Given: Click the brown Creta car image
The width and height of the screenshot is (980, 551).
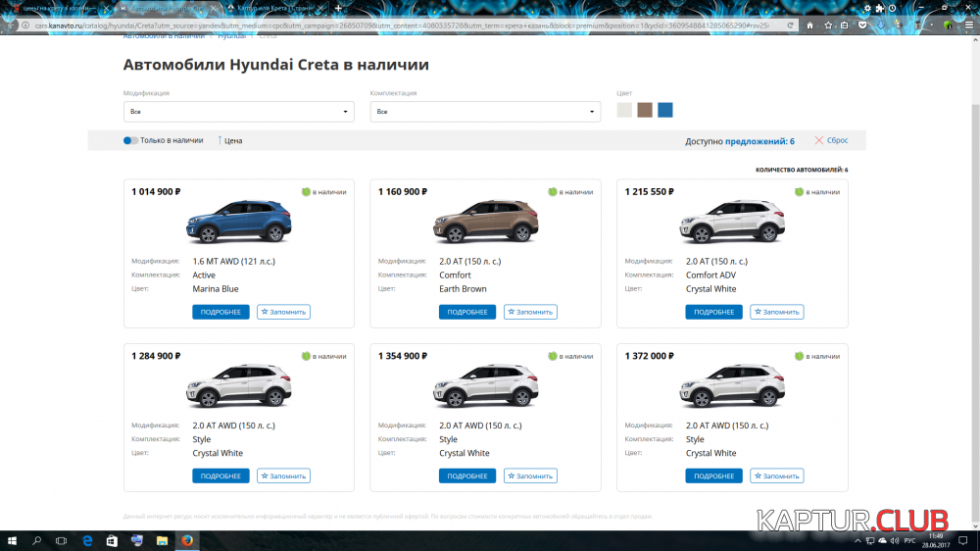Looking at the screenshot, I should point(486,222).
